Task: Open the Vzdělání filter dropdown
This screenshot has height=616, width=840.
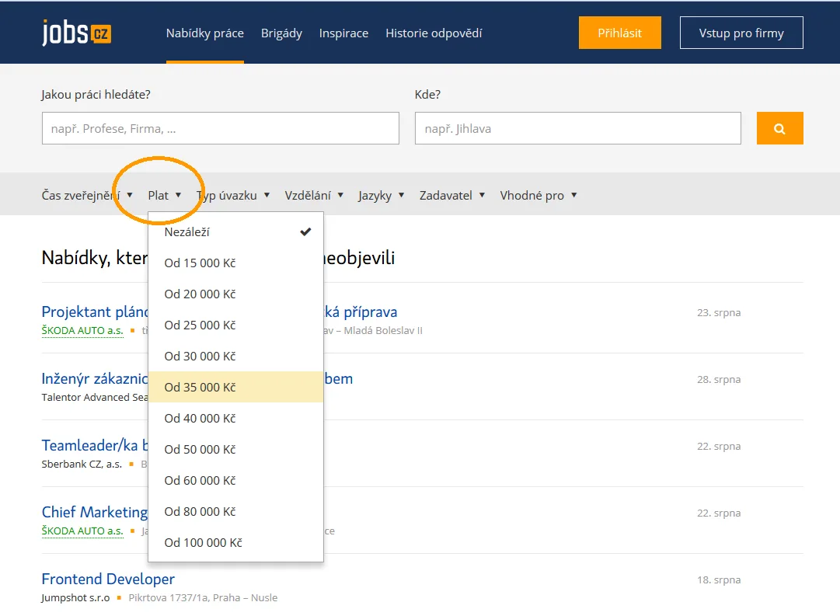Action: click(x=314, y=196)
